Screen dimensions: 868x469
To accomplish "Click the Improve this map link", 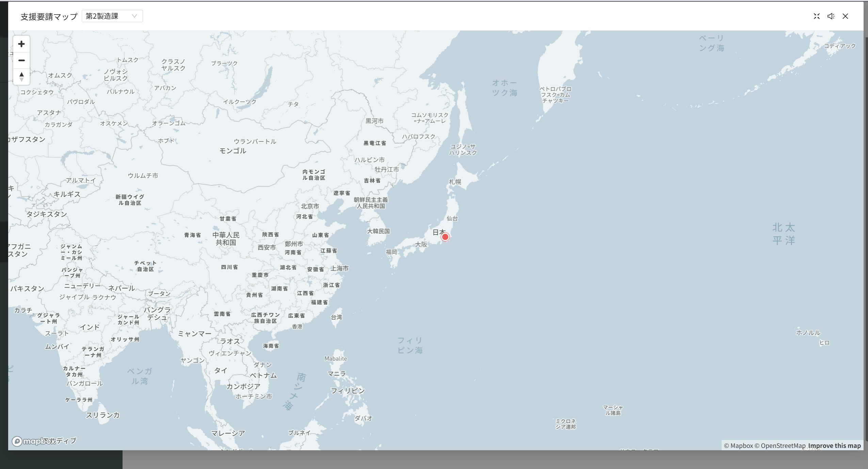I will point(834,446).
